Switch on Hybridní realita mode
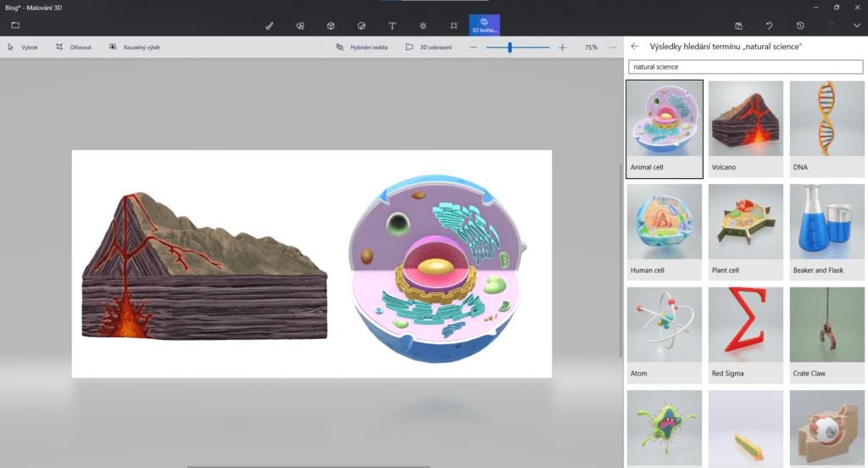 (362, 47)
